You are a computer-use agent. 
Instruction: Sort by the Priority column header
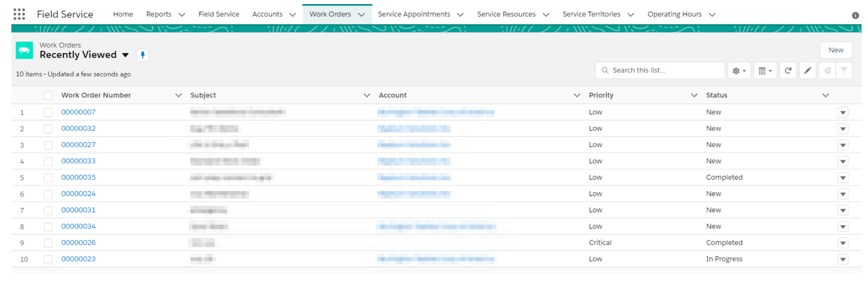click(x=601, y=95)
